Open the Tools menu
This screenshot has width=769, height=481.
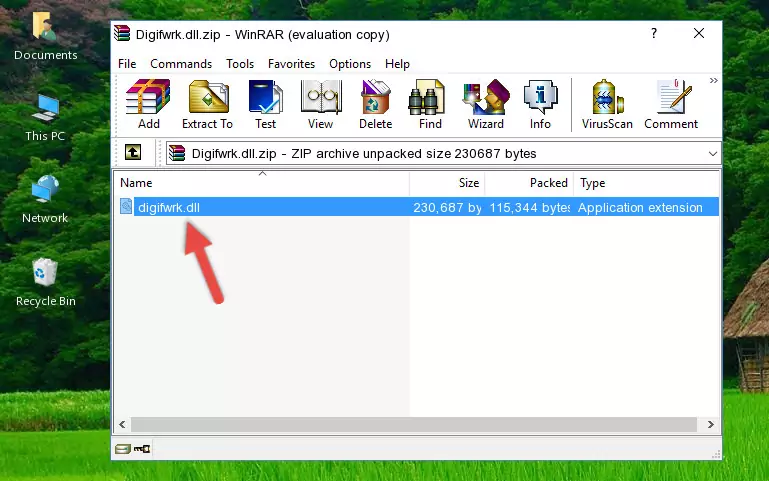[240, 64]
